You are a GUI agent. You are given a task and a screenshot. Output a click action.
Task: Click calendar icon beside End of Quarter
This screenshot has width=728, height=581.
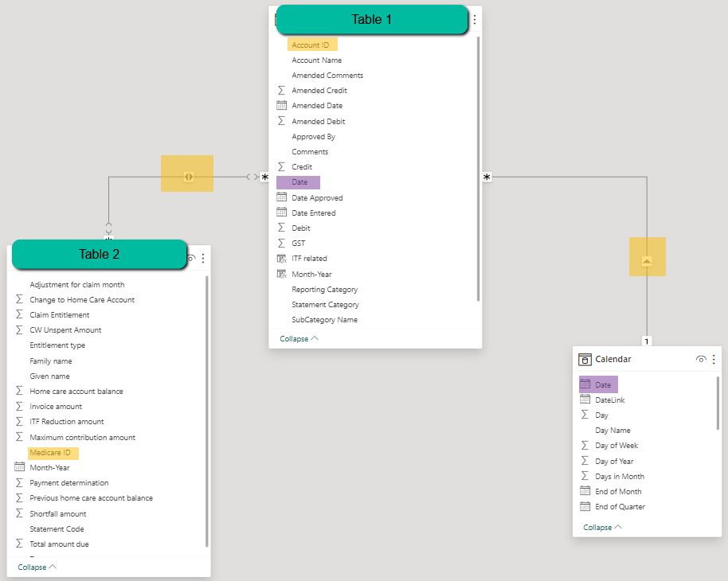pyautogui.click(x=585, y=506)
